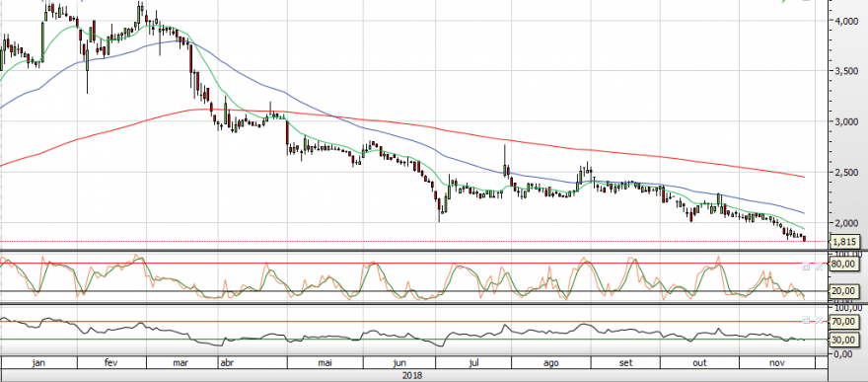Select the 'ago' month label
The image size is (868, 382).
coord(551,362)
